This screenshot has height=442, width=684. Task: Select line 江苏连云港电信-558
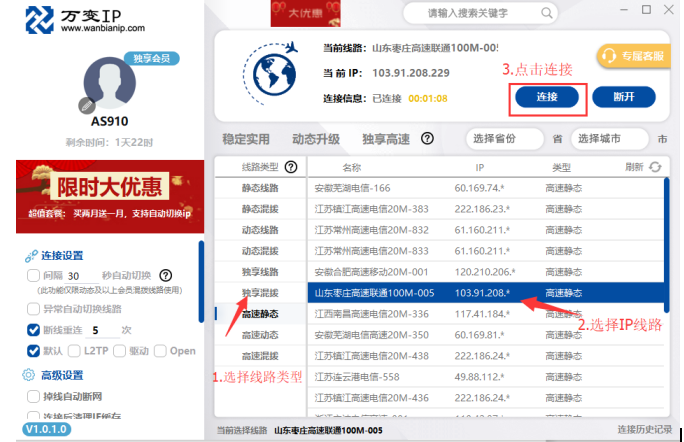[486, 377]
